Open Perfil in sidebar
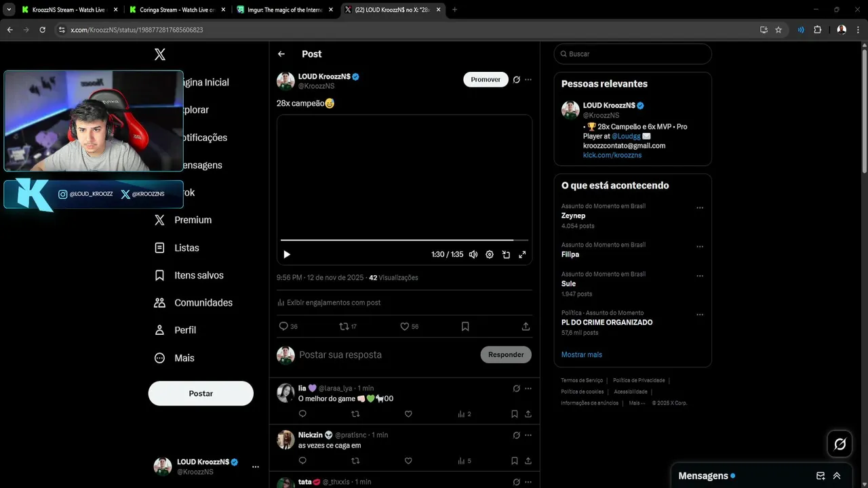Viewport: 868px width, 488px height. tap(176, 330)
